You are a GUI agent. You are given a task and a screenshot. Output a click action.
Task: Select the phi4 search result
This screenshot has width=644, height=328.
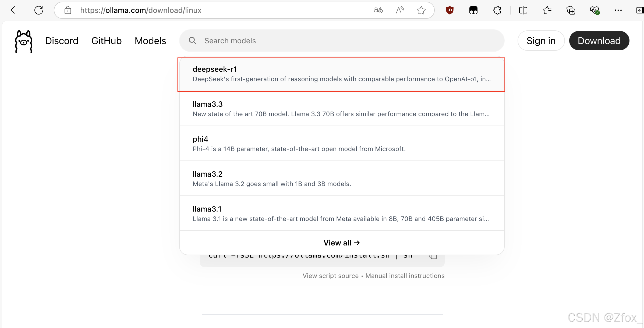342,144
